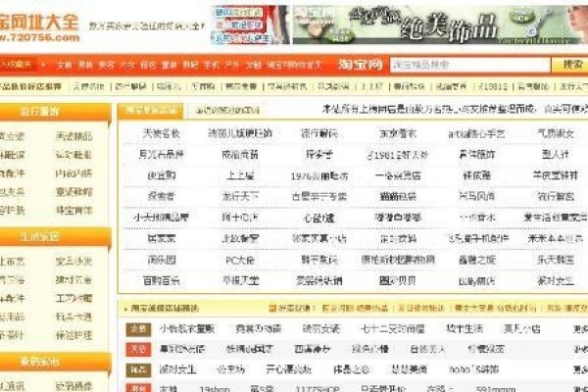588x392 pixels.
Task: Open the 内衣内裤 sidebar link
Action: click(x=73, y=173)
